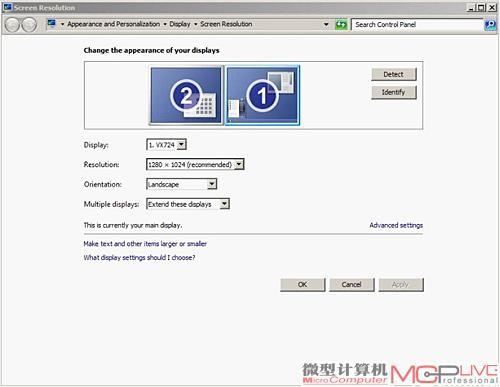Click the green Refresh button
500x387 pixels.
click(x=341, y=24)
